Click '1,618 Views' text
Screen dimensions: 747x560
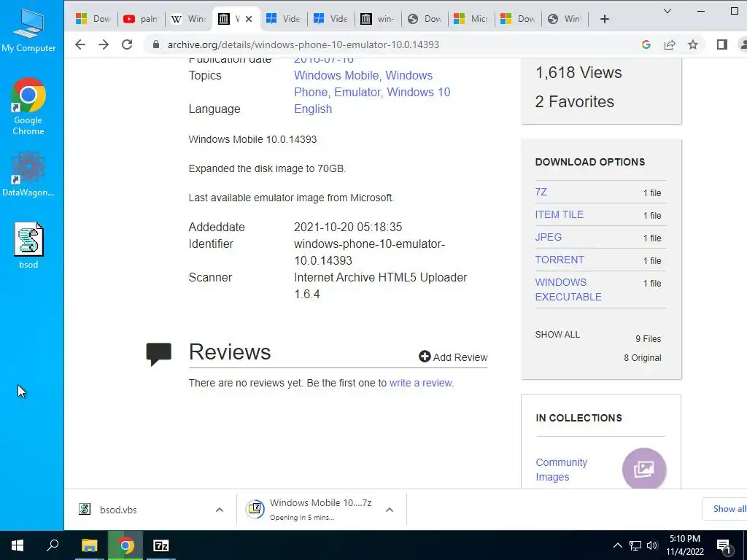point(578,73)
